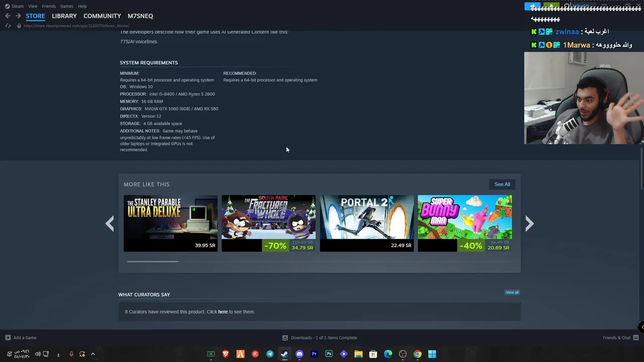Screen dimensions: 644x362
Task: Go back with the Steam back arrow
Action: (x=8, y=16)
